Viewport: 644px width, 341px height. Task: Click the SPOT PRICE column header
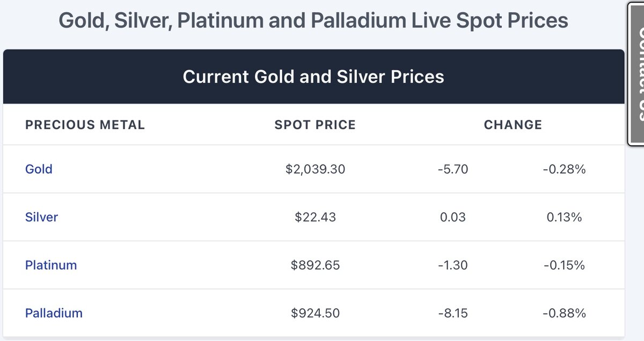click(315, 125)
